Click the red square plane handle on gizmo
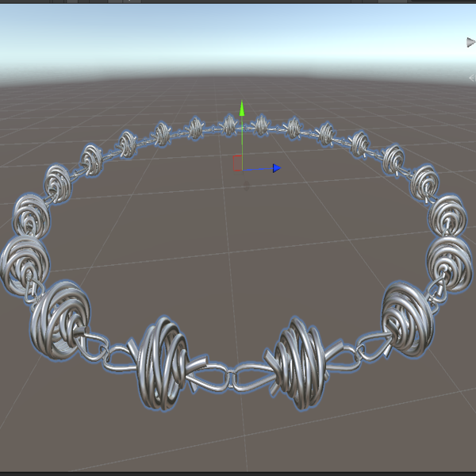Viewport: 476px width, 476px height. point(237,163)
